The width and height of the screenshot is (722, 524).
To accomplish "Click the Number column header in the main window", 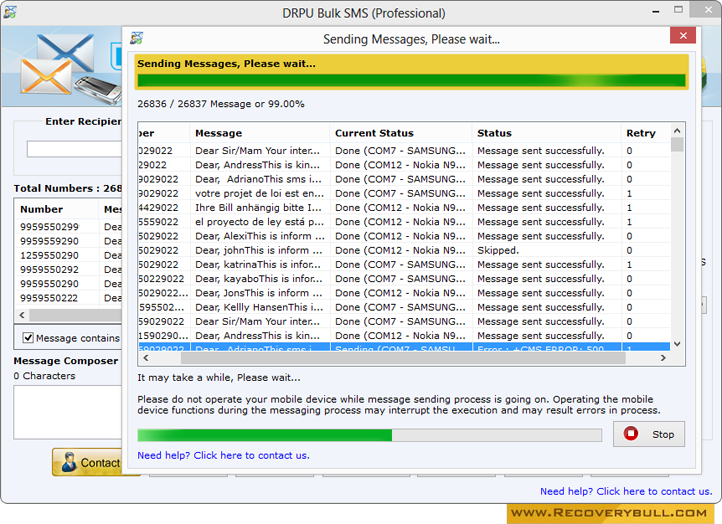I will (58, 209).
